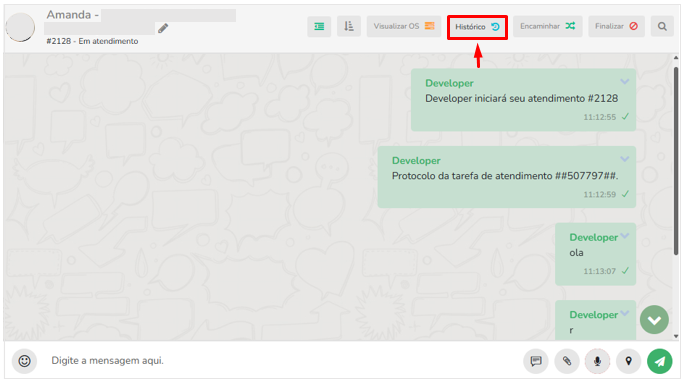Attach a file with paperclip icon
The width and height of the screenshot is (684, 384).
(x=567, y=361)
